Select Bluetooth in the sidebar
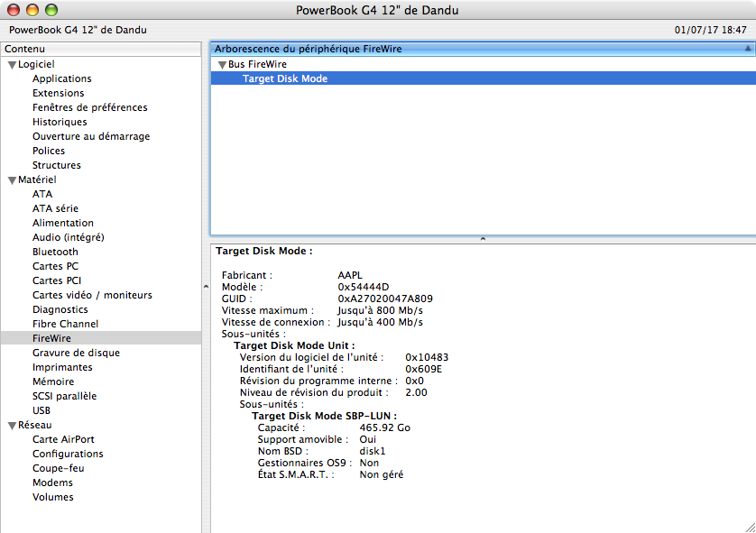 (x=55, y=252)
